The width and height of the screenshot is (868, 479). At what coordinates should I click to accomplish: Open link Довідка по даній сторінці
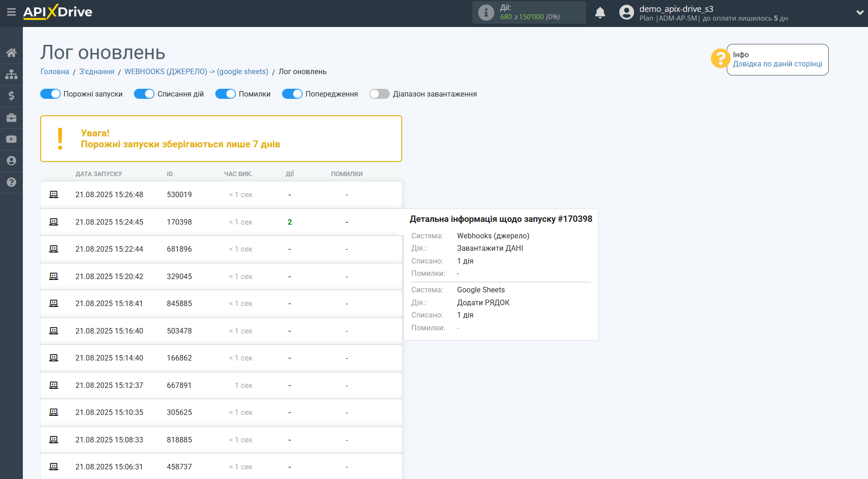pos(777,64)
